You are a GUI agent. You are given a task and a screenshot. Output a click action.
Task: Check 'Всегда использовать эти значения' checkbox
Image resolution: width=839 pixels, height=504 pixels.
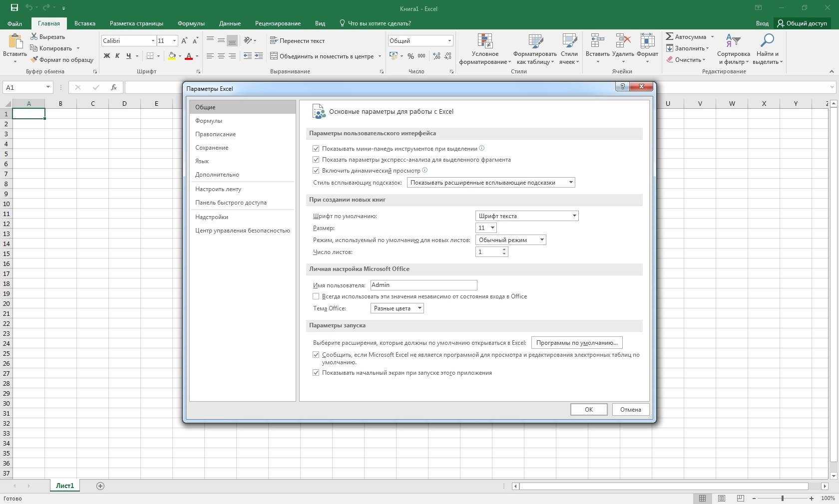[316, 296]
